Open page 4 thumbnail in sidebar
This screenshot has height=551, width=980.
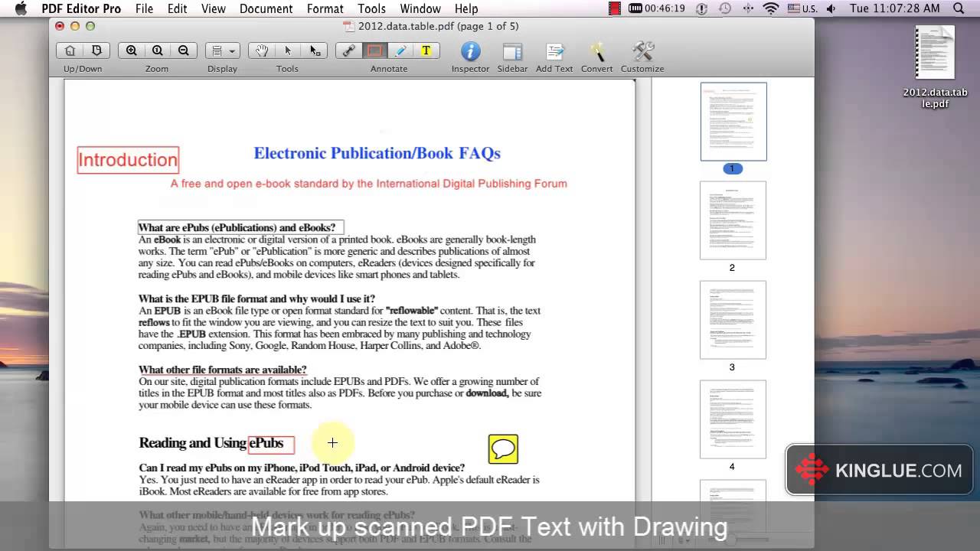[x=733, y=419]
